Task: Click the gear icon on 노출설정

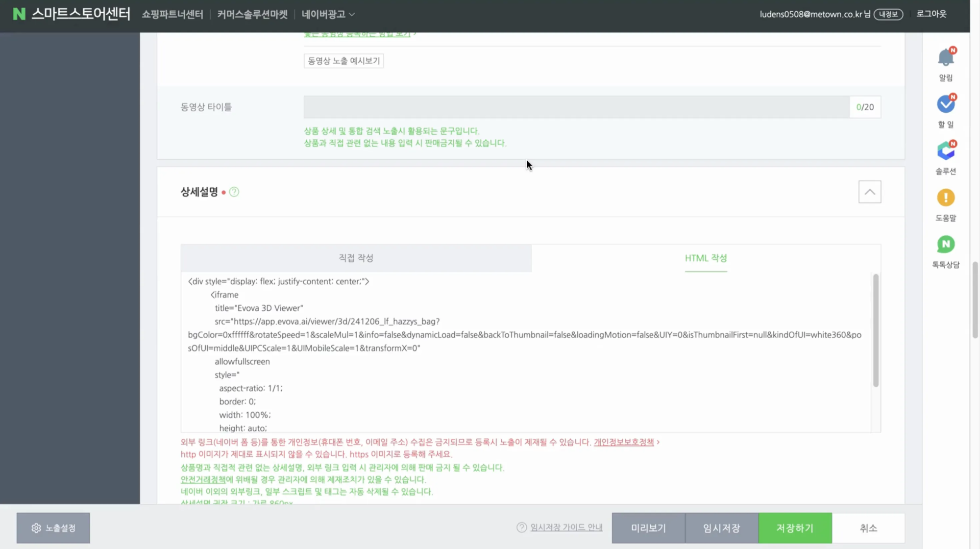Action: [x=36, y=528]
